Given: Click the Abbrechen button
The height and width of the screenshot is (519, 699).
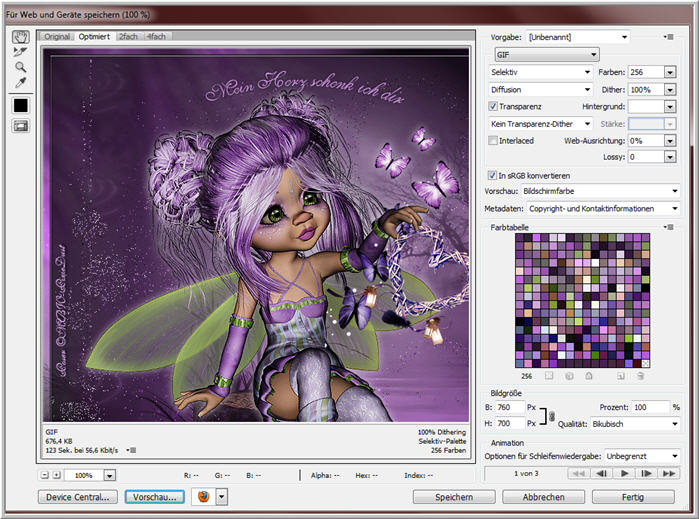Looking at the screenshot, I should point(543,497).
